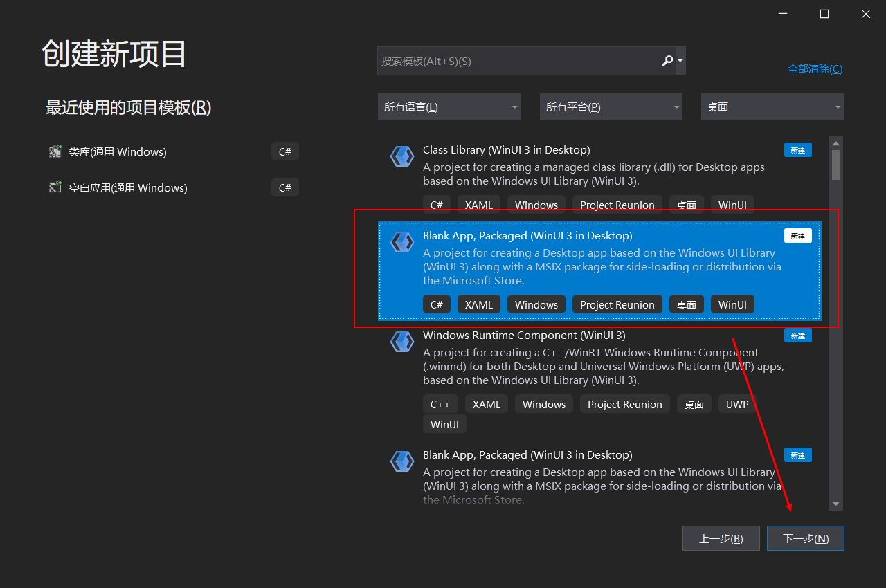
Task: Click Windows tag under Class Library
Action: [x=536, y=205]
